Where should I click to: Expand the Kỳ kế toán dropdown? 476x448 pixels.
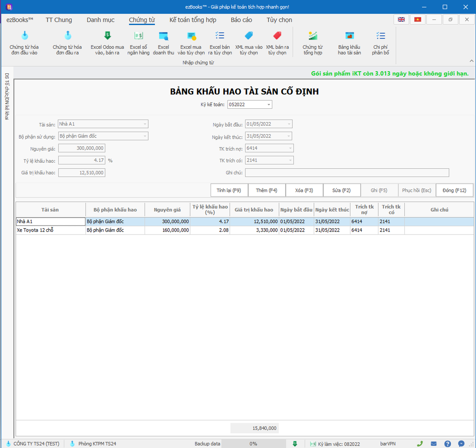pos(269,105)
